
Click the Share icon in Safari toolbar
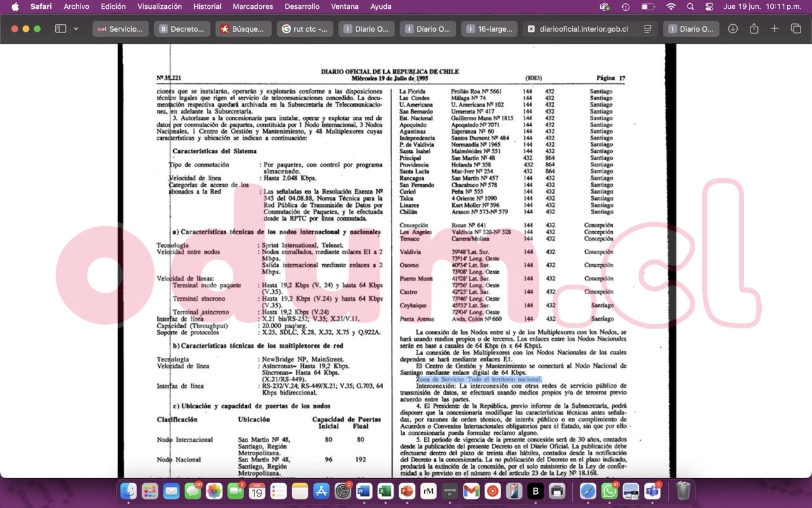tap(754, 29)
